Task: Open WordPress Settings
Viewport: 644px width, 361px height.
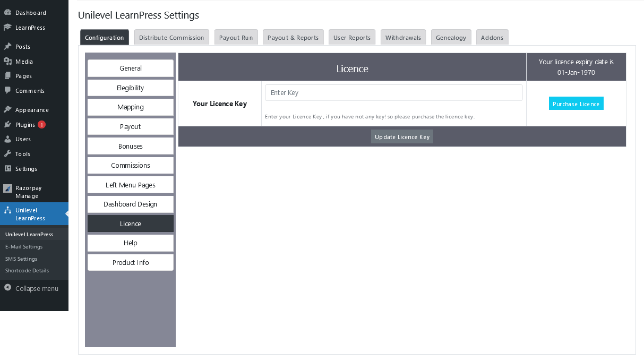Action: click(25, 168)
